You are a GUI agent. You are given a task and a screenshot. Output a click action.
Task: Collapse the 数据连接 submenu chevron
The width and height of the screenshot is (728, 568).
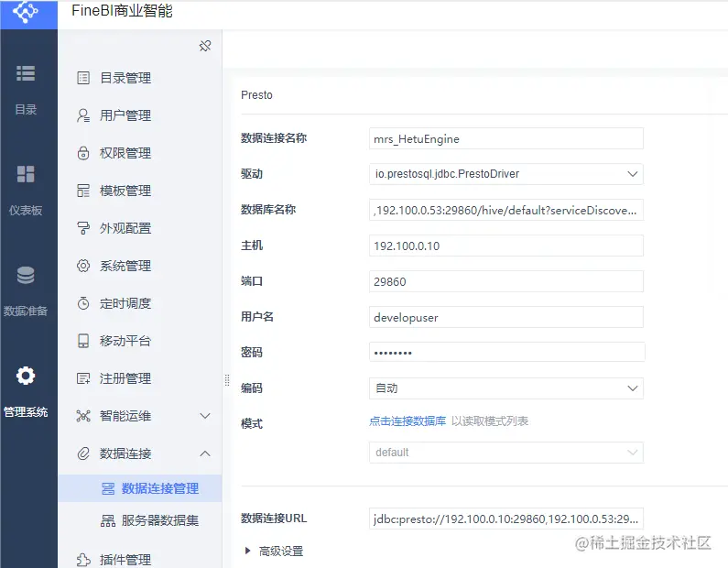tap(205, 453)
